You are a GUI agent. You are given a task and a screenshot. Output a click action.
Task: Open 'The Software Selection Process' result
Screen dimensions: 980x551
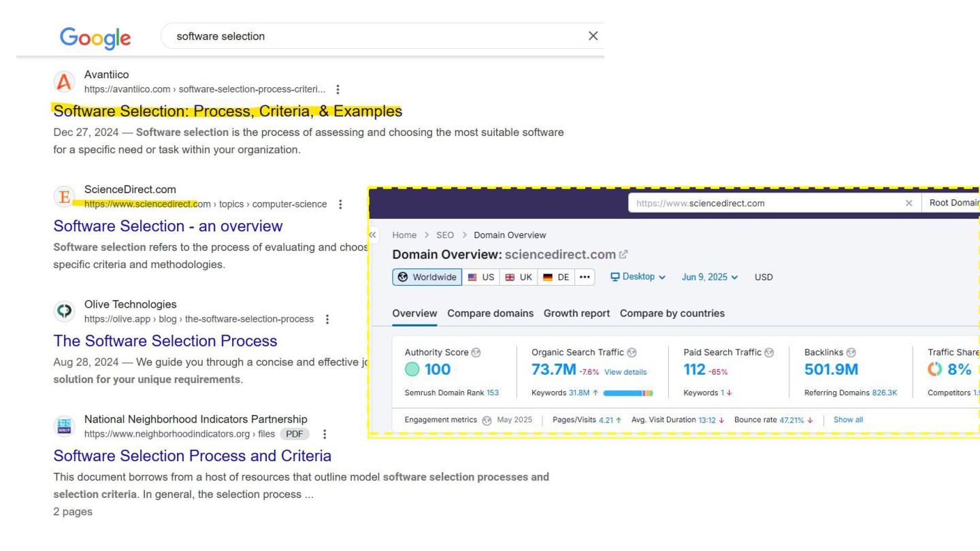point(165,341)
